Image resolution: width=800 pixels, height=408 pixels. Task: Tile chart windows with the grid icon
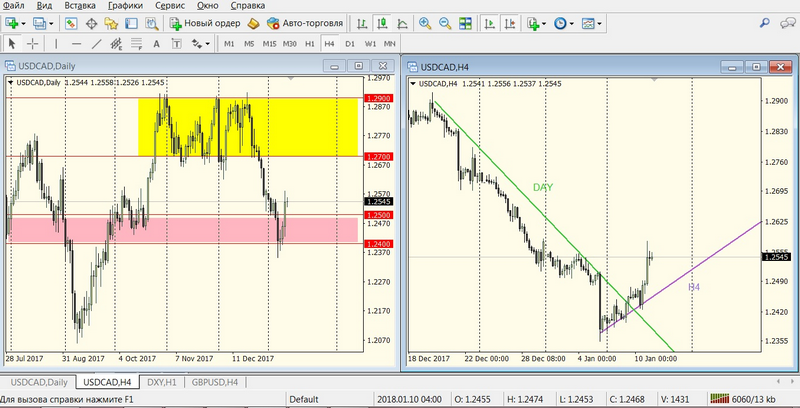[x=465, y=23]
